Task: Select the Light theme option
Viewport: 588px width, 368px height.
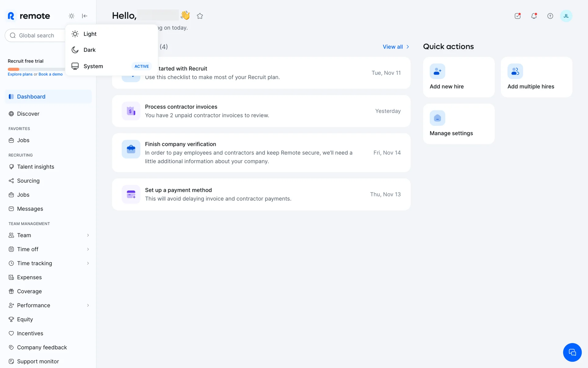Action: click(x=90, y=34)
